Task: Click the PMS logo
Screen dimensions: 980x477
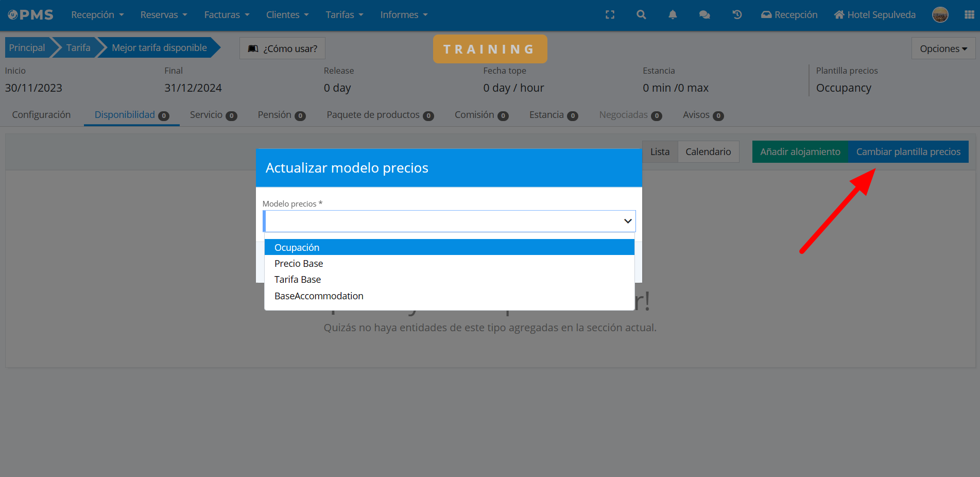Action: coord(31,15)
